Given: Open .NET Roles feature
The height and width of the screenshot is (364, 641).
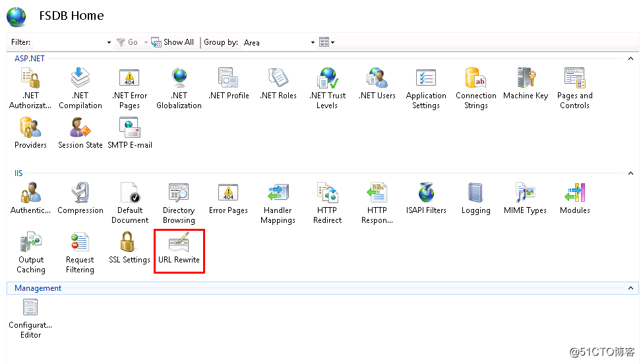Looking at the screenshot, I should pyautogui.click(x=278, y=84).
